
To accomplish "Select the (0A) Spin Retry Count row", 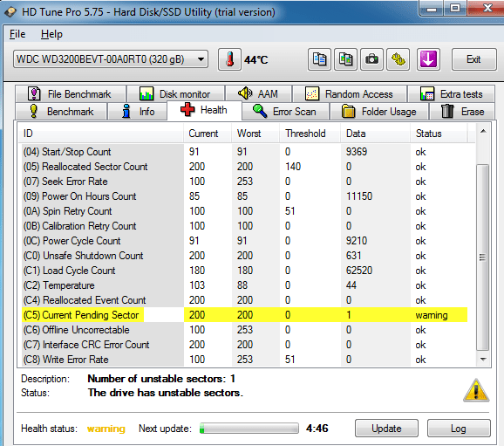I will [245, 211].
